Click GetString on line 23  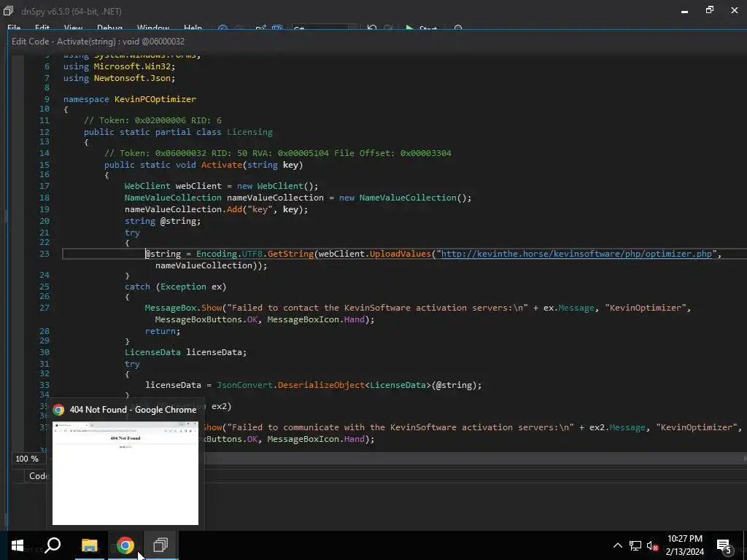click(x=290, y=254)
